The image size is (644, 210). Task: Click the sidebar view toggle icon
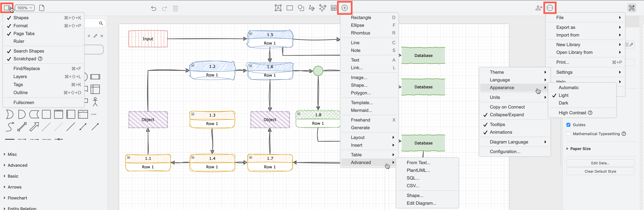[x=7, y=8]
